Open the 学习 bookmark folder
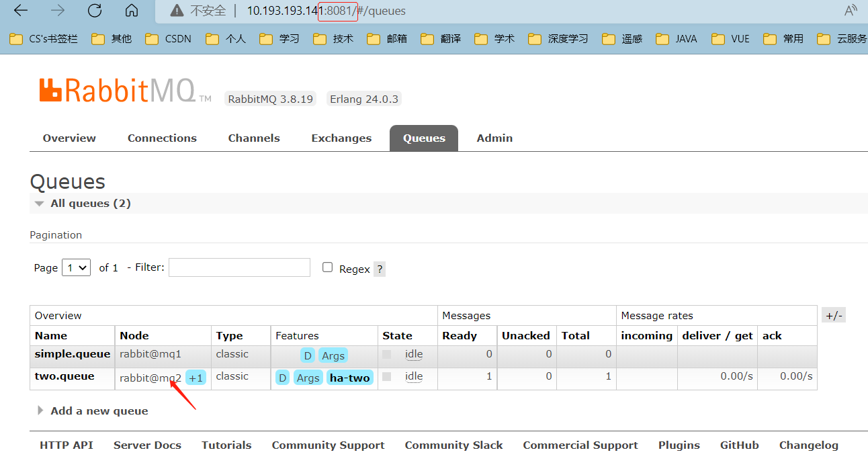Image resolution: width=868 pixels, height=473 pixels. 279,39
